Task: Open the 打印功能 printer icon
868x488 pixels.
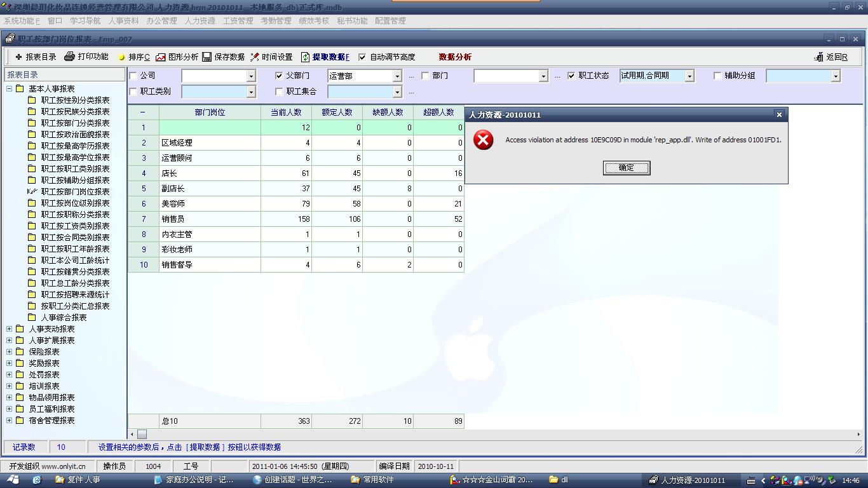Action: tap(70, 57)
